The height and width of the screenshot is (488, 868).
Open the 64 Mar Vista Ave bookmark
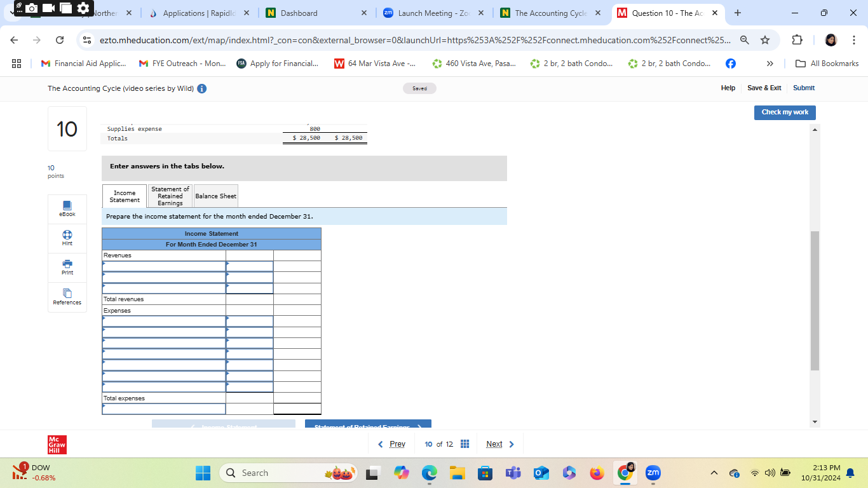click(x=375, y=64)
